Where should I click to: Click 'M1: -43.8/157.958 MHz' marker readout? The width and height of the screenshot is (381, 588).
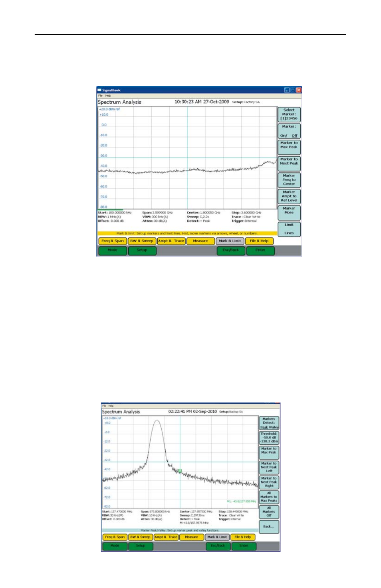click(x=242, y=501)
